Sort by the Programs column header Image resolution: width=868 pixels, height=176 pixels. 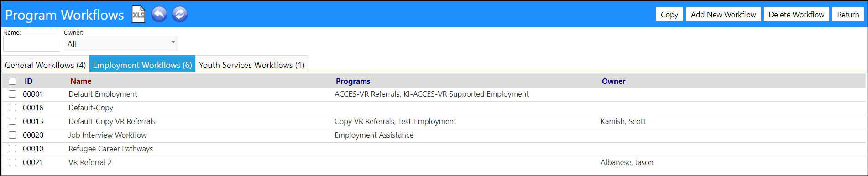[353, 81]
